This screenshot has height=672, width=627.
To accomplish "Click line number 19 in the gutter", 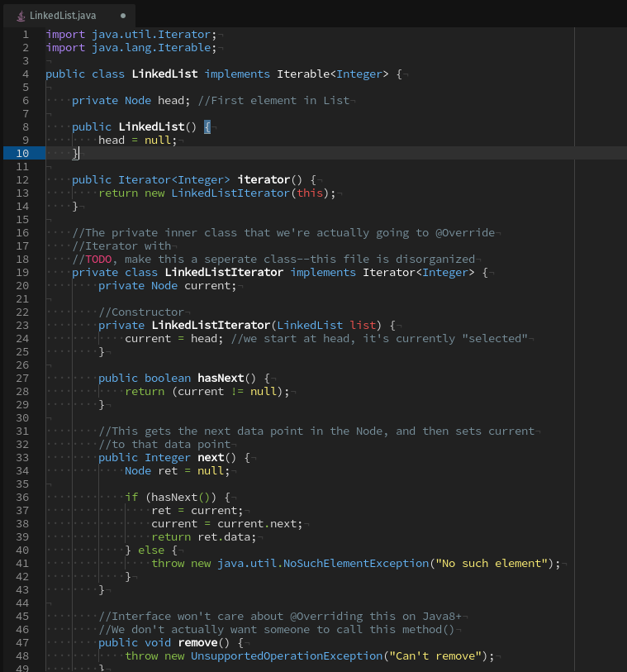I will point(22,273).
